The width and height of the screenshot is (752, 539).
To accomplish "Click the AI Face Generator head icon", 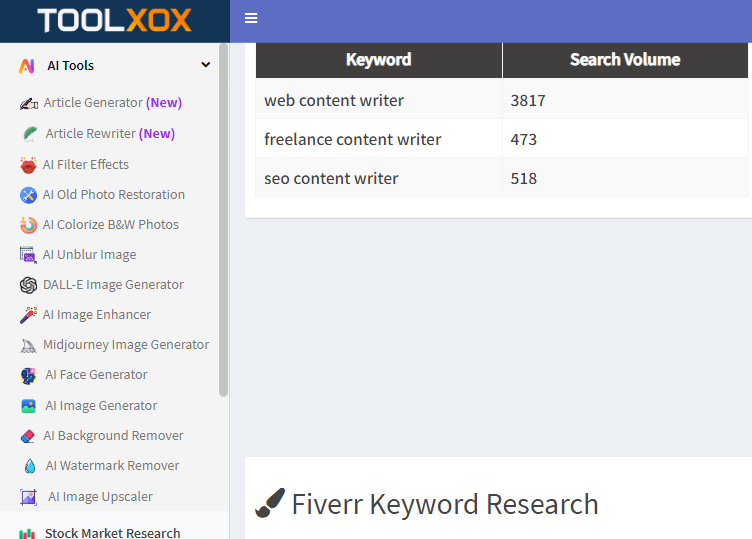I will [28, 376].
